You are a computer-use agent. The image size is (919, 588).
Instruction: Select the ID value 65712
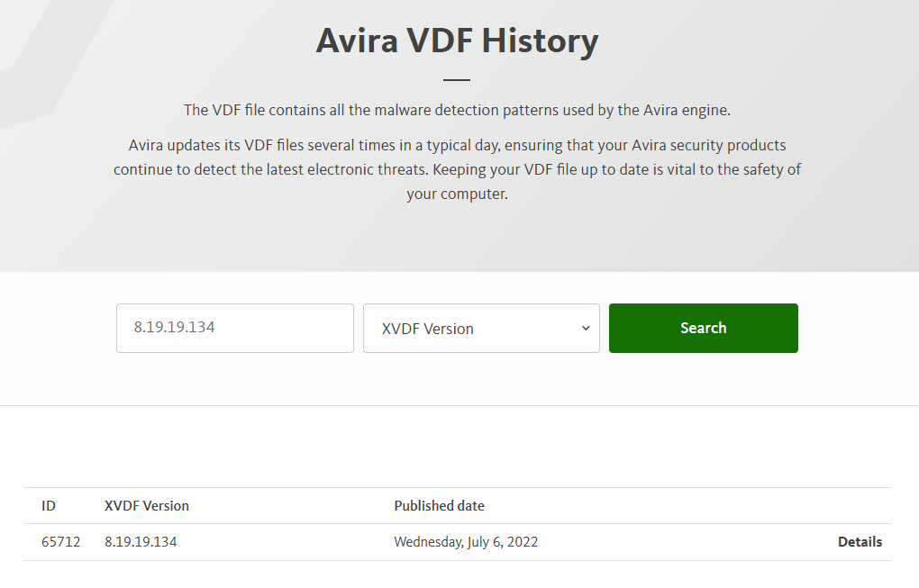tap(60, 542)
